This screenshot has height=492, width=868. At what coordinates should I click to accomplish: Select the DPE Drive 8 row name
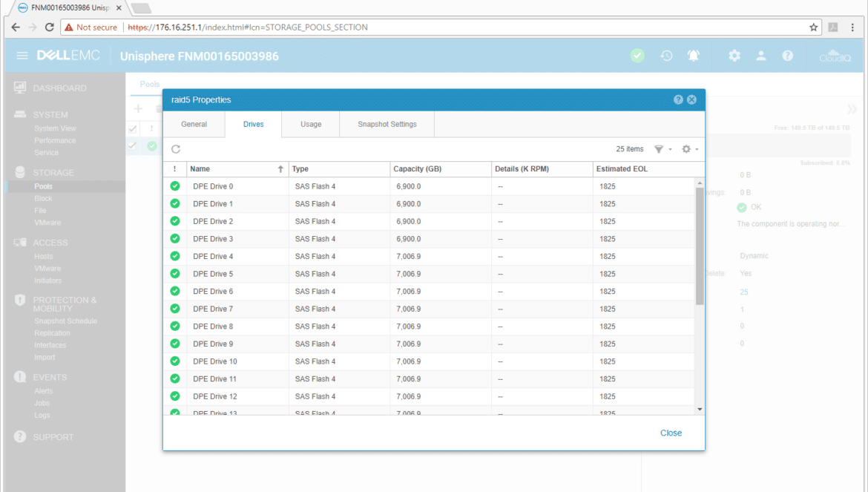coord(213,326)
